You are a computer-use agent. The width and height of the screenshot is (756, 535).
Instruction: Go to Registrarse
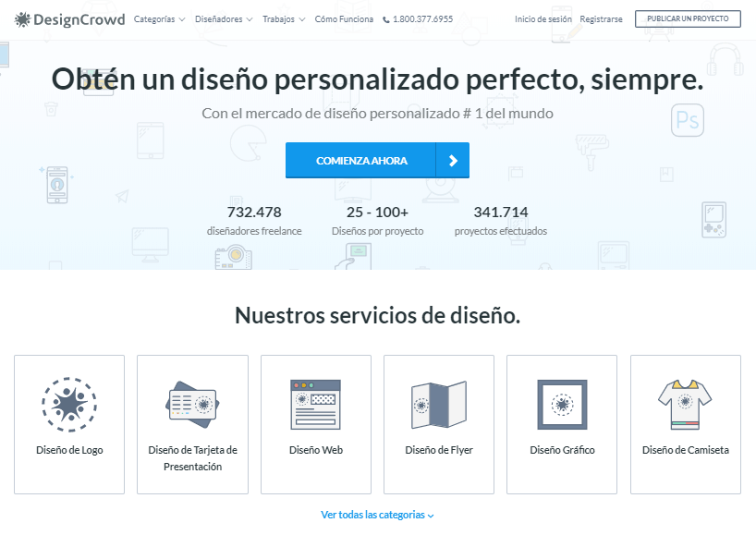pyautogui.click(x=601, y=19)
